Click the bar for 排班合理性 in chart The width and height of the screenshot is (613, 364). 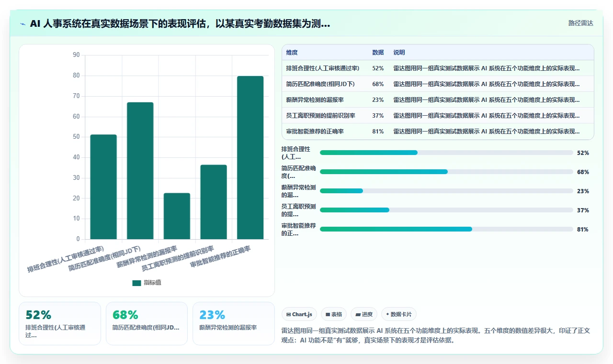pyautogui.click(x=103, y=187)
